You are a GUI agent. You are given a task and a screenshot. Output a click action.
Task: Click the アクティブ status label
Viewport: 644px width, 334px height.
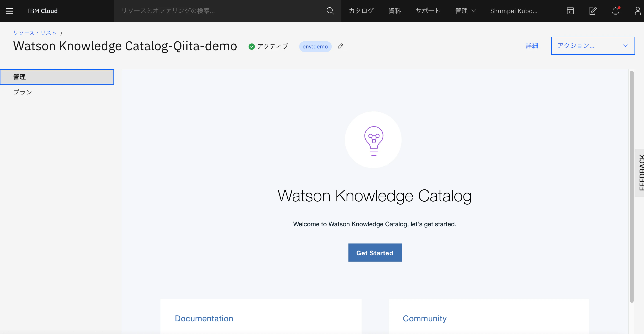[x=273, y=46]
